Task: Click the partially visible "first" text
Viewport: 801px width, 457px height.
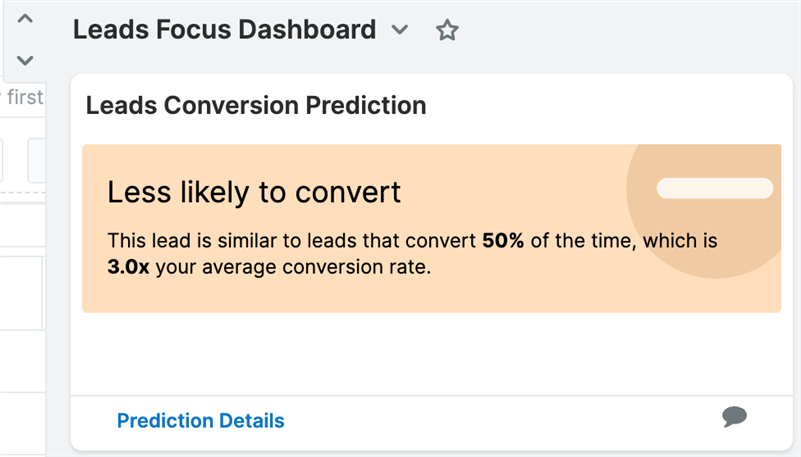Action: point(25,98)
